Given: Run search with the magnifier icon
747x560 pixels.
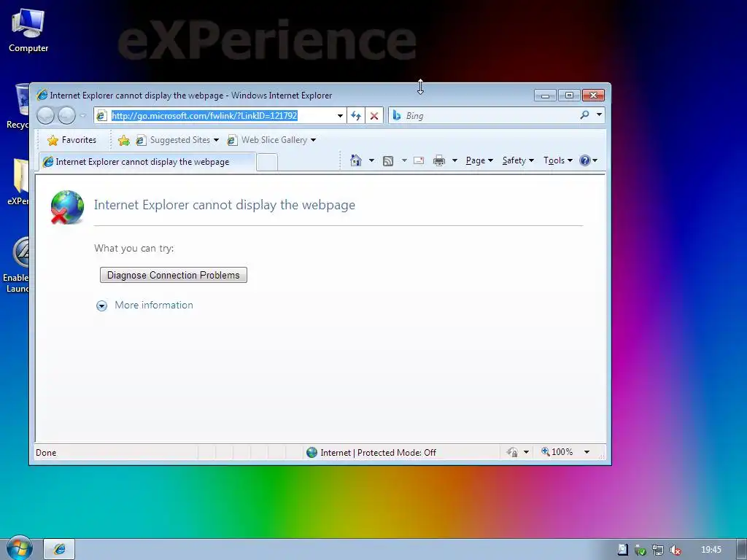Looking at the screenshot, I should click(584, 114).
